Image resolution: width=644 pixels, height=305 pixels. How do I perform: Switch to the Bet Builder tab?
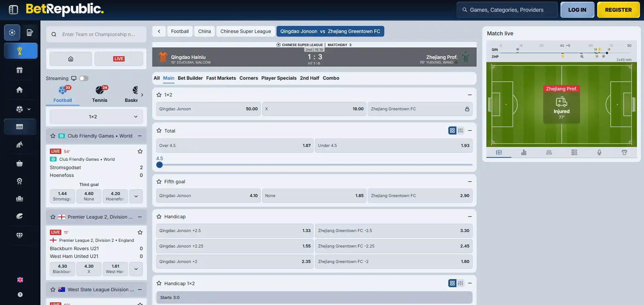click(190, 78)
